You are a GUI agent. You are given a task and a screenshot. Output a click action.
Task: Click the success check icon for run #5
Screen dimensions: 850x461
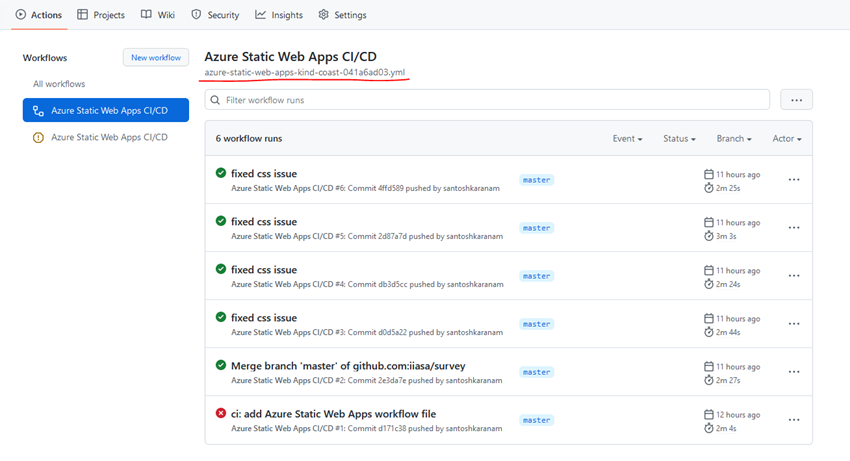[221, 221]
